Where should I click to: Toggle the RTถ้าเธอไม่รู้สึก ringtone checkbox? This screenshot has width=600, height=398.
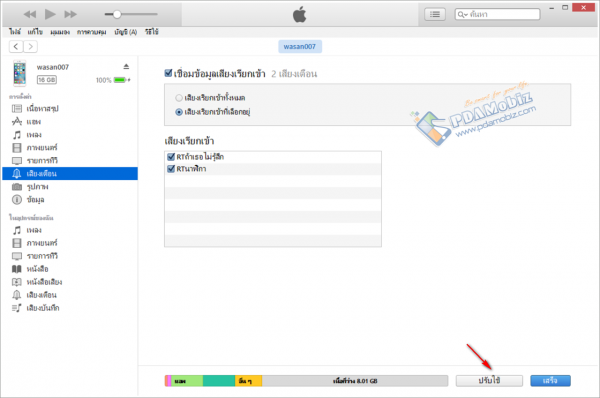pos(171,157)
